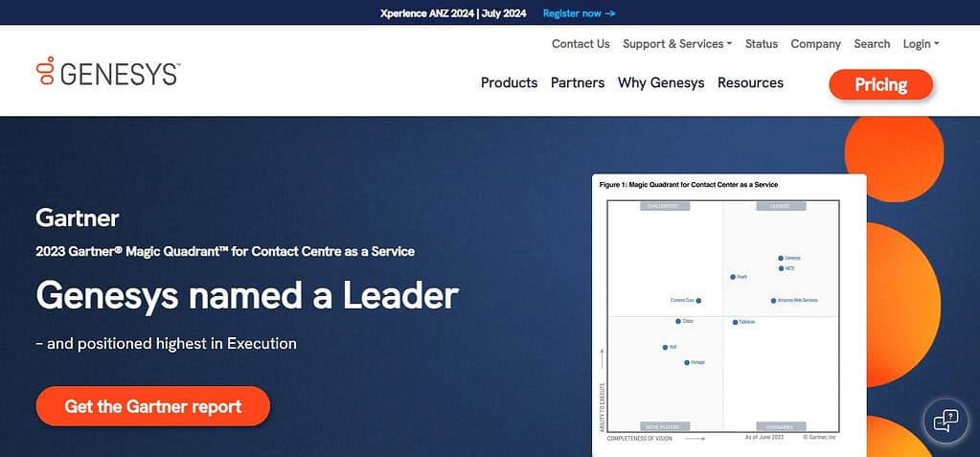The width and height of the screenshot is (980, 457).
Task: Expand the Support & Services dropdown
Action: 677,44
